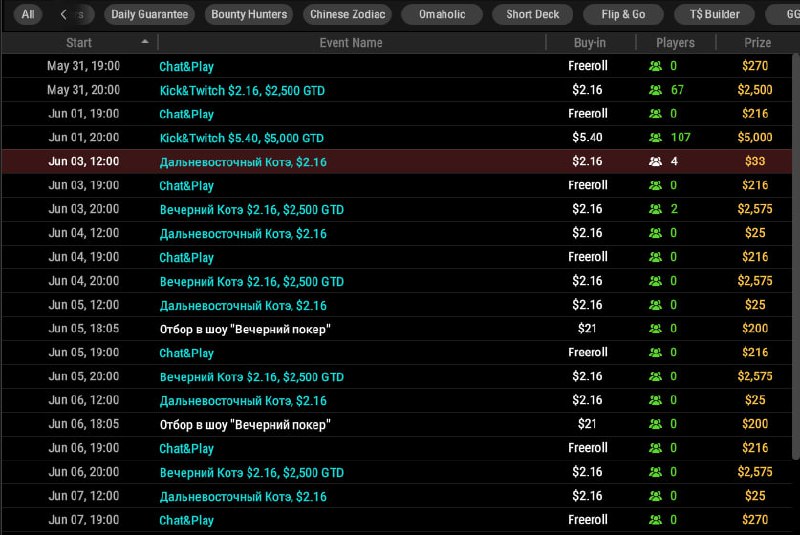Click players icon in Jun 06, 12:00 row

click(655, 400)
